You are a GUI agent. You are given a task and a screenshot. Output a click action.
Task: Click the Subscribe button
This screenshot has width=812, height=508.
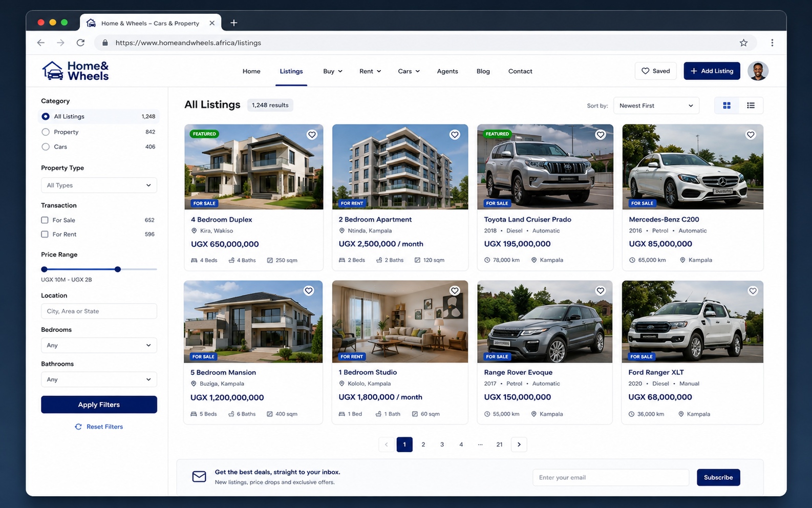coord(718,477)
